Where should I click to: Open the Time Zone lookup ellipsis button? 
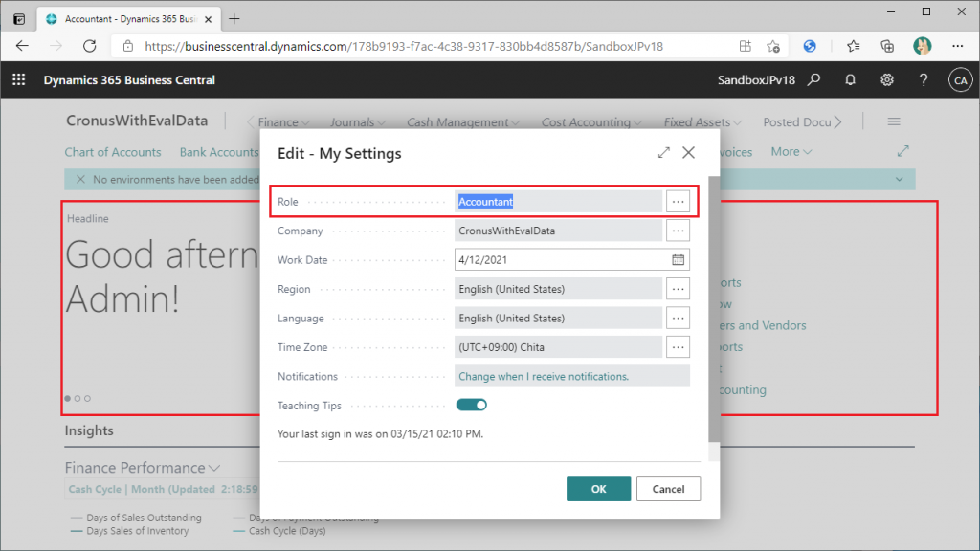(679, 346)
